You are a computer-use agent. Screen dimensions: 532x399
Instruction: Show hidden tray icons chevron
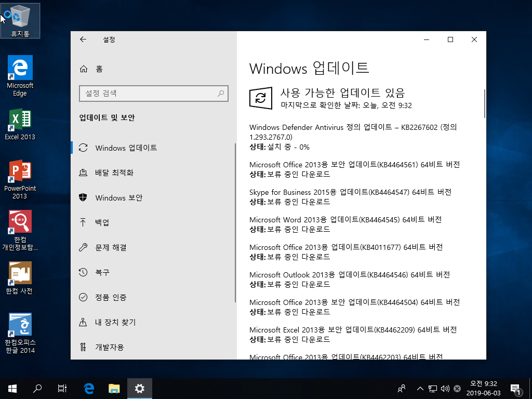(x=420, y=389)
